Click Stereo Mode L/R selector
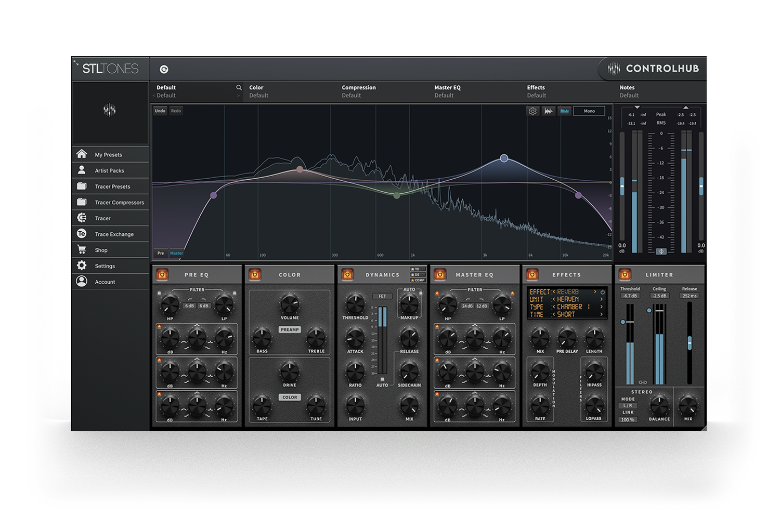This screenshot has width=780, height=532. point(628,406)
